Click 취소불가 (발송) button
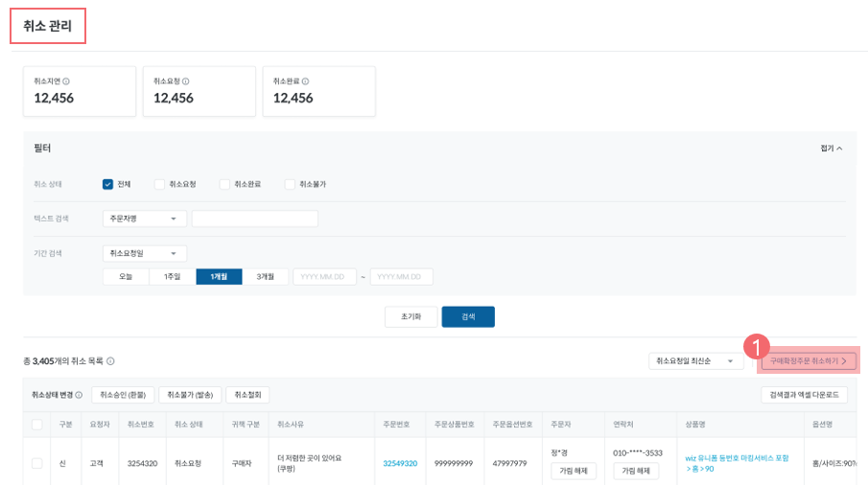868x485 pixels. pos(190,395)
